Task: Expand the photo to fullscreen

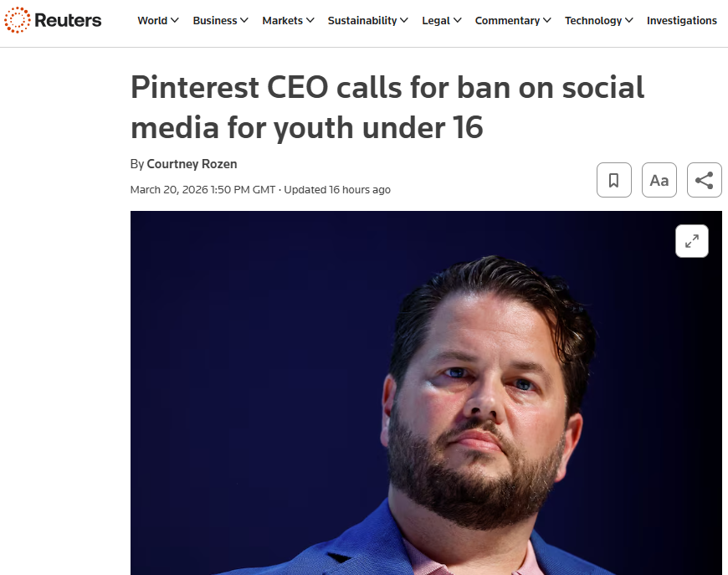Action: [x=692, y=241]
